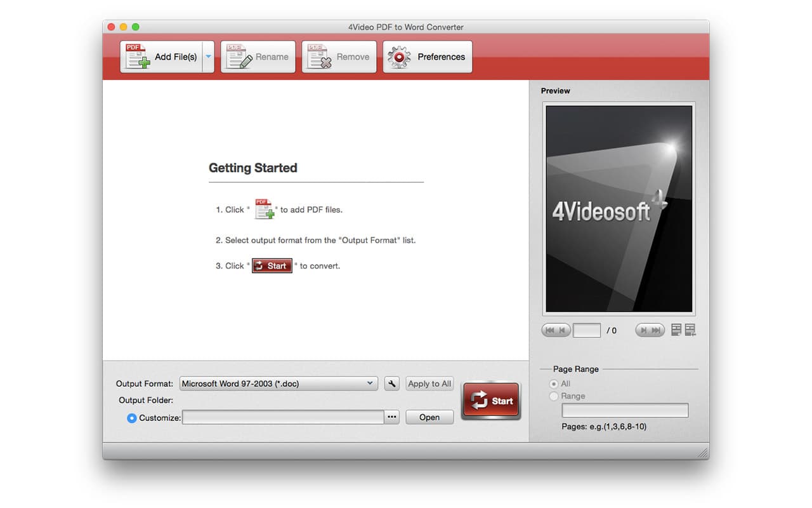Viewport: 812px width, 508px height.
Task: Go to the next preview page
Action: coord(643,330)
